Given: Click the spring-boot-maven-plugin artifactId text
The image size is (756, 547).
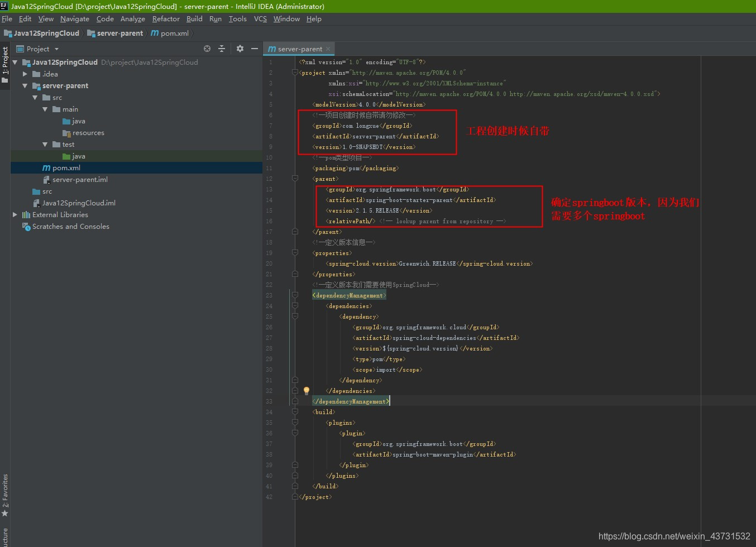Looking at the screenshot, I should click(432, 454).
